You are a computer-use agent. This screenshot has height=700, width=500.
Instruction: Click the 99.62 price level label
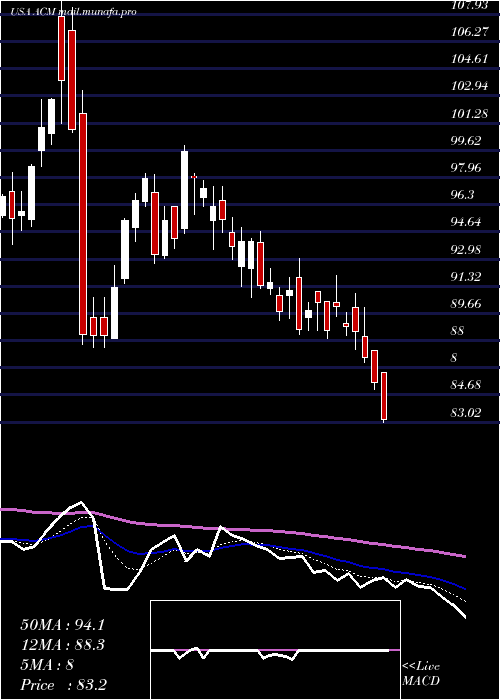coord(466,141)
